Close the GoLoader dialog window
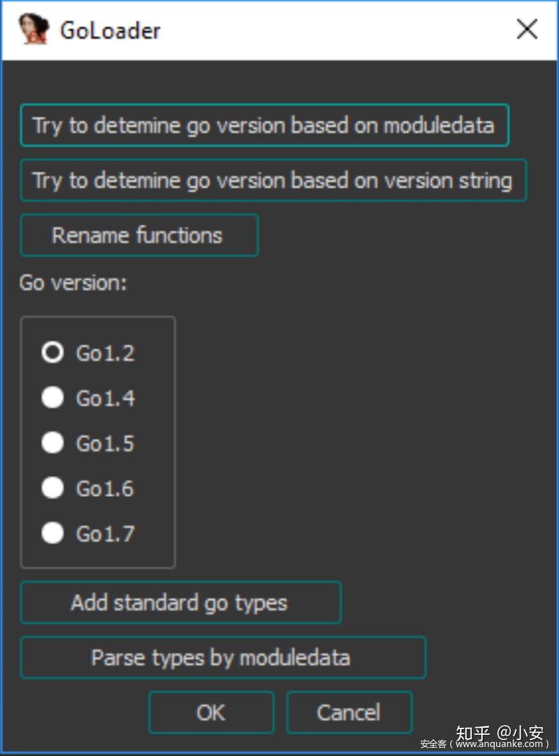The image size is (559, 756). coord(527,29)
